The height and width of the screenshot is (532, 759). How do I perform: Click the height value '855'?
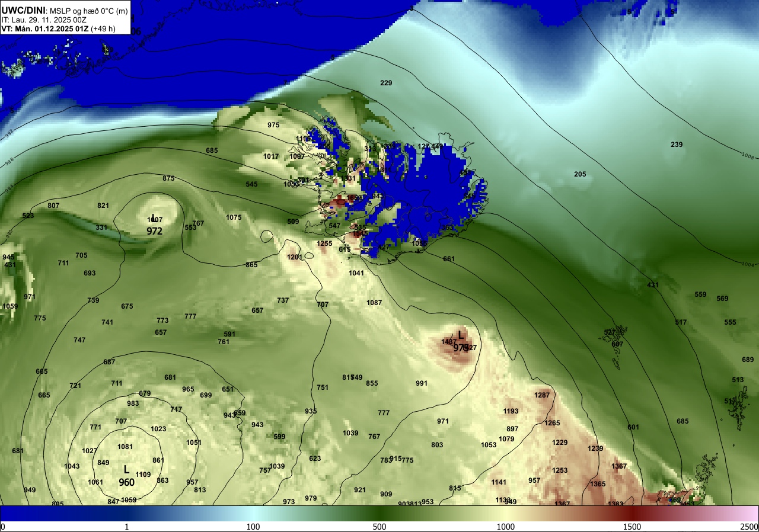(x=372, y=383)
